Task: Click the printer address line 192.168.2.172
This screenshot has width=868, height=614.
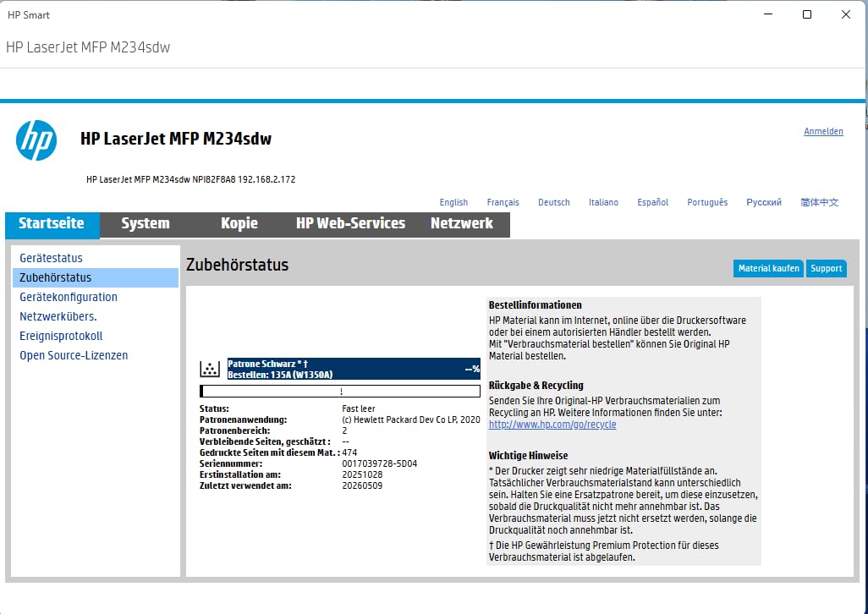Action: [x=190, y=179]
